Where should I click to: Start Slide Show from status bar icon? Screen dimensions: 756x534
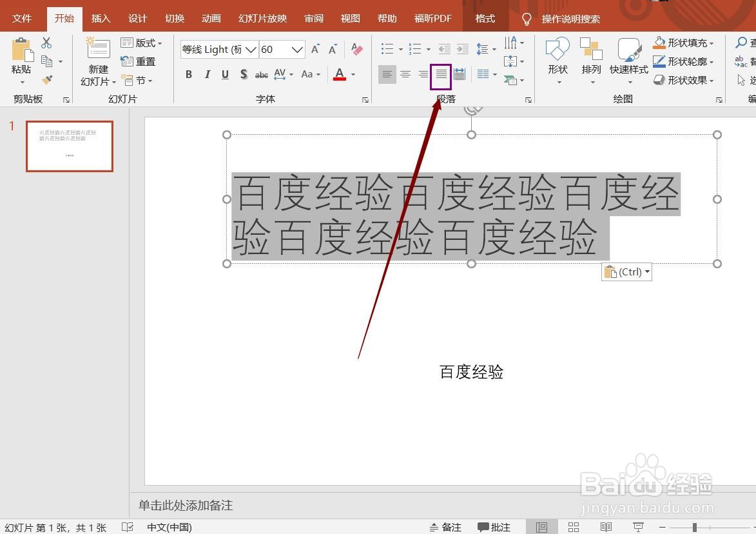638,528
